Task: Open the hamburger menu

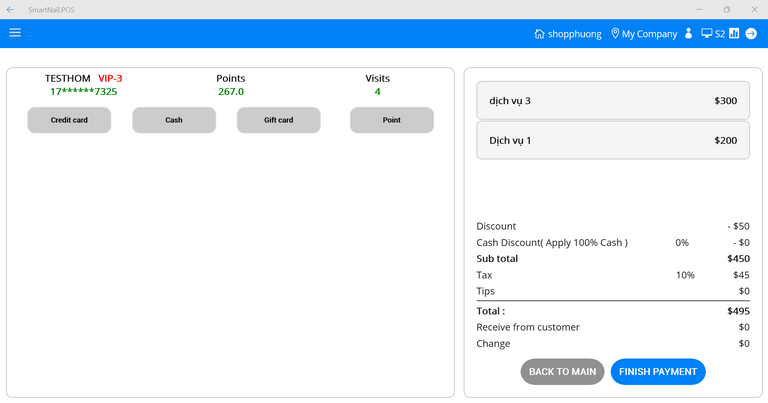Action: point(15,32)
